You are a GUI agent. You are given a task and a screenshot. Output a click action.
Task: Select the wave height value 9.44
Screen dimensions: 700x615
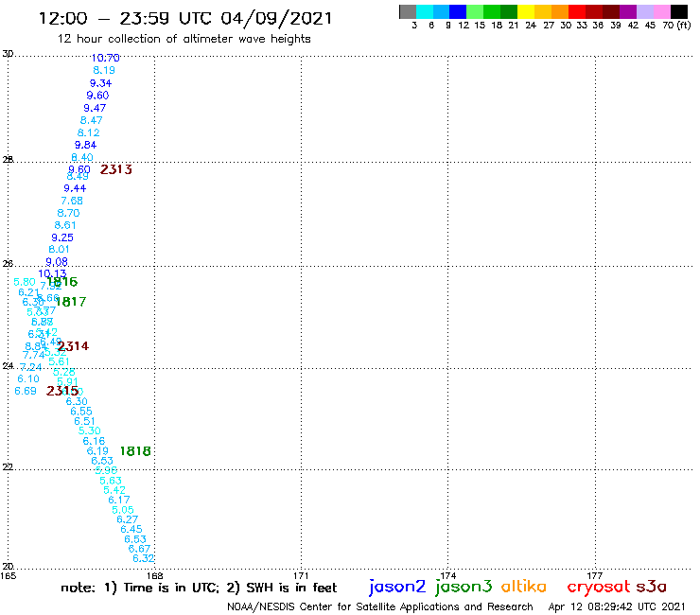pos(75,188)
